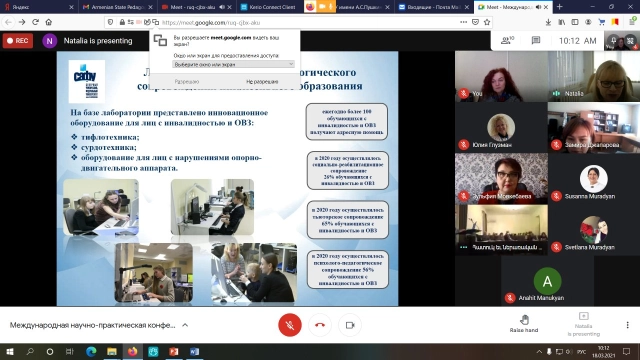Open the browser page actions ellipsis menu
Image resolution: width=640 pixels, height=360 pixels.
pyautogui.click(x=463, y=22)
